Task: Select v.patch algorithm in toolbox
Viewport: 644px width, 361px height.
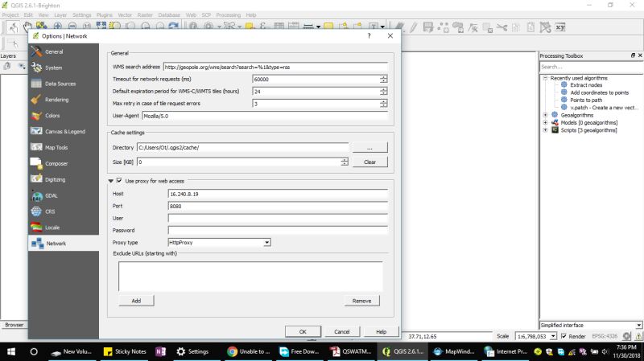Action: point(604,108)
